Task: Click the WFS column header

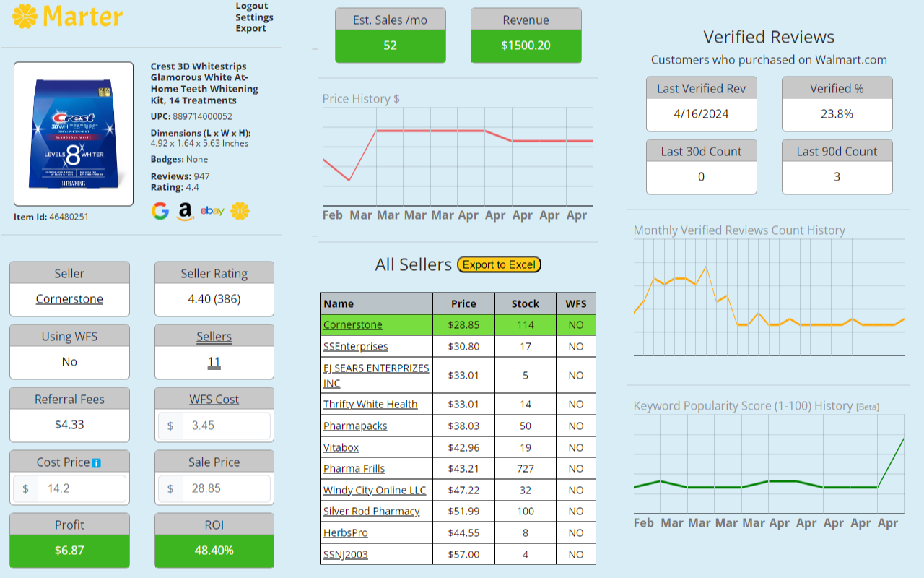Action: coord(576,304)
